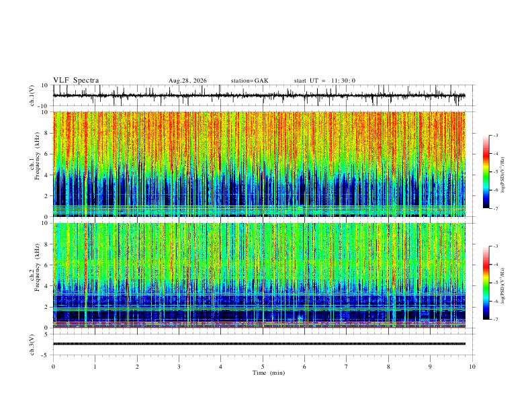The image size is (532, 411).
Task: Click the 10 minute tick on time axis
Action: [x=472, y=367]
